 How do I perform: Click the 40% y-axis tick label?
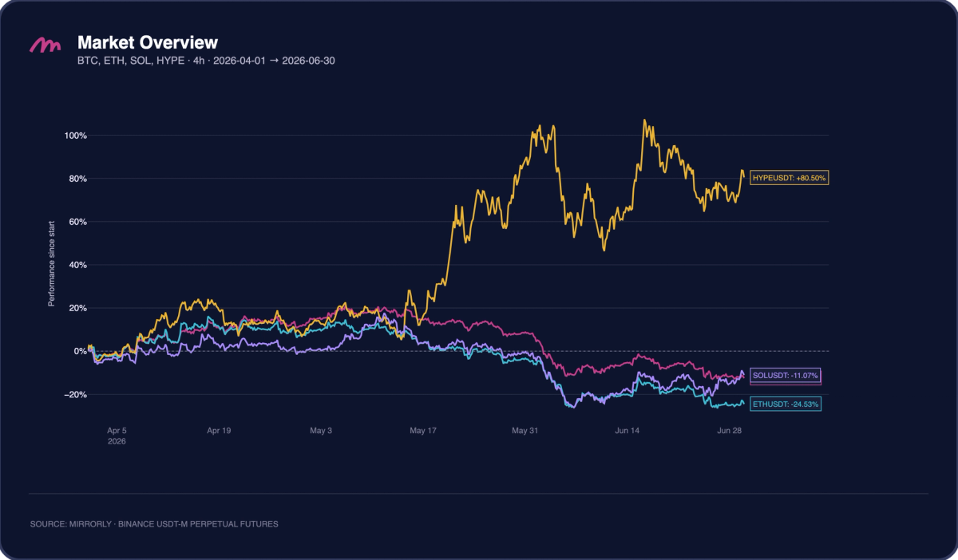click(78, 265)
